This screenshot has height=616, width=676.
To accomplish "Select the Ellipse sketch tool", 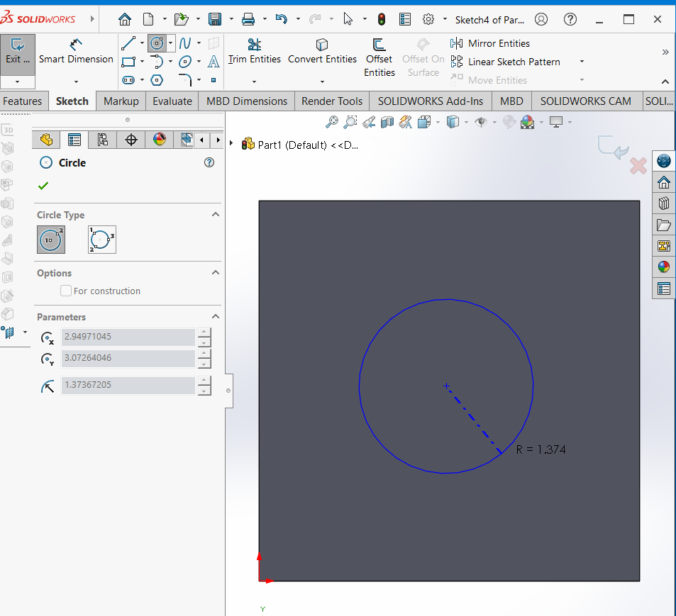I will point(185,62).
